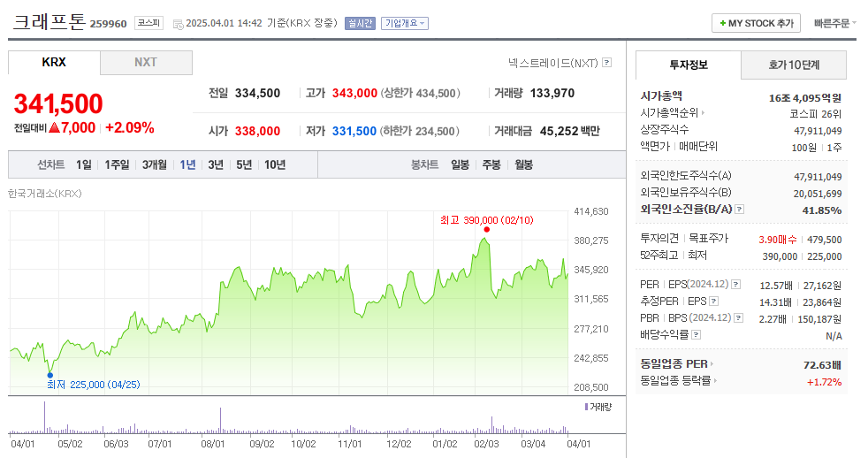Select 10년 line chart period
The height and width of the screenshot is (458, 868).
pos(275,165)
